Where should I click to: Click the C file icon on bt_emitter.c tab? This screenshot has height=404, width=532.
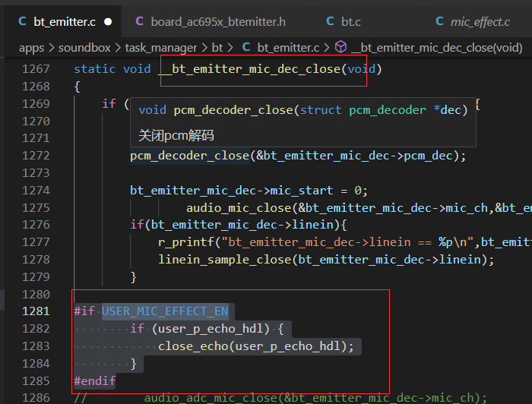[22, 22]
